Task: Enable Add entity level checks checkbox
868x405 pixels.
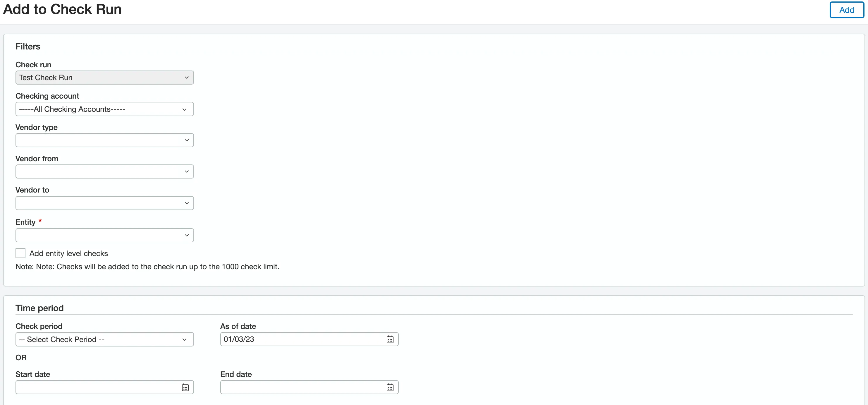Action: [20, 253]
